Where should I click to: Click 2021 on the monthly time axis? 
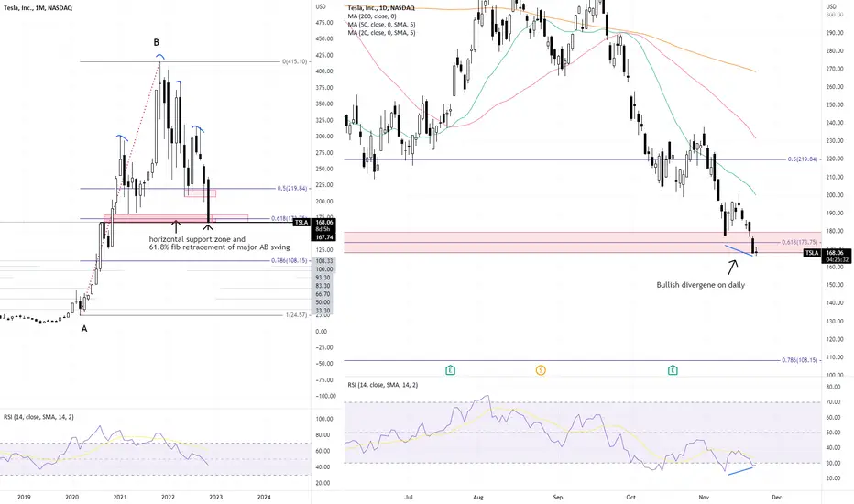click(120, 497)
